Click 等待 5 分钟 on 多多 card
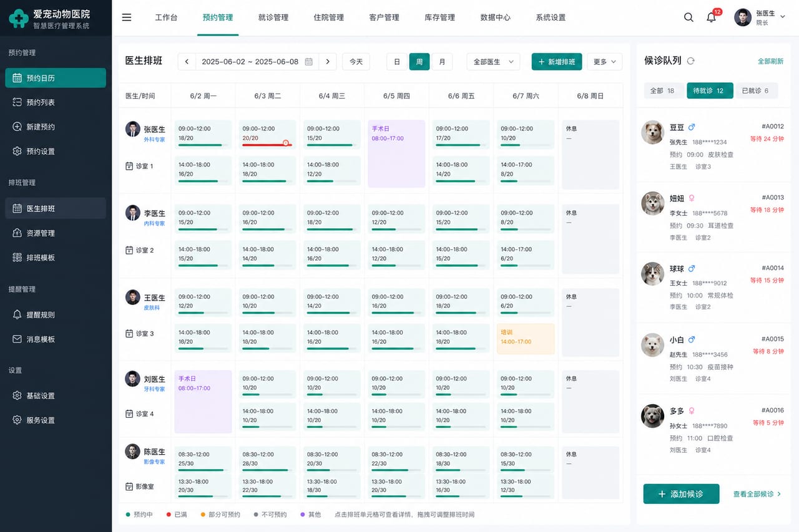This screenshot has width=799, height=532. (768, 423)
